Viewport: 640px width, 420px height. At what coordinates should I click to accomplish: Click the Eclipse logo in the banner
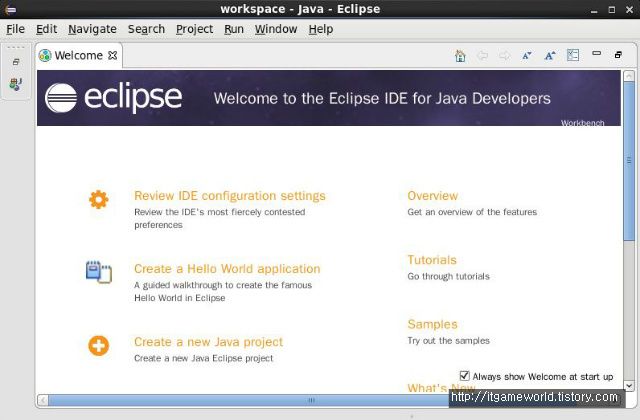(113, 98)
